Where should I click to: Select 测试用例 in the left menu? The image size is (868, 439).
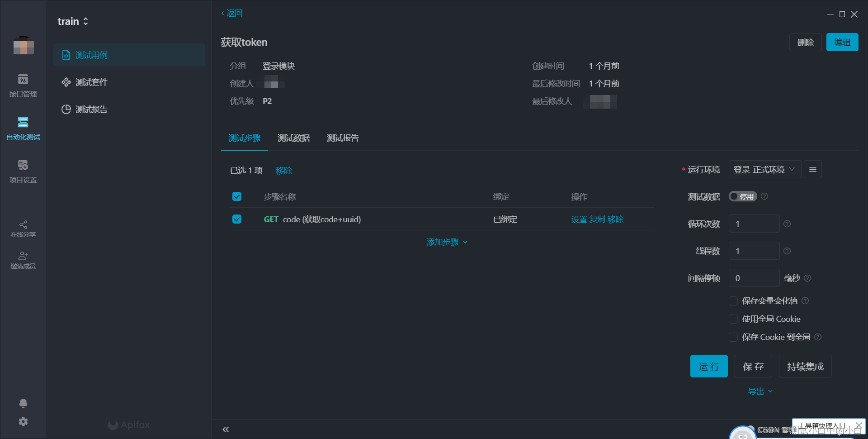pyautogui.click(x=129, y=55)
